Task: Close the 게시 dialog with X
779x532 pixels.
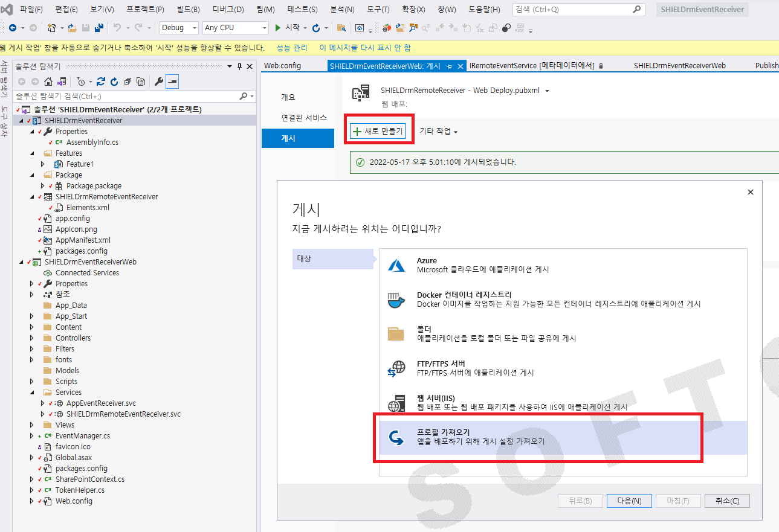Action: pos(751,192)
